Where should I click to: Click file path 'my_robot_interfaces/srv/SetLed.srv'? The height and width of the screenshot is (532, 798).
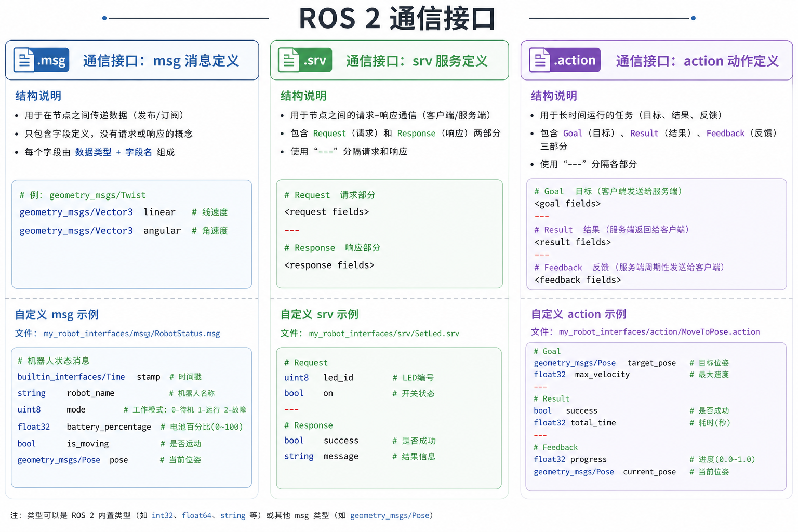(384, 334)
